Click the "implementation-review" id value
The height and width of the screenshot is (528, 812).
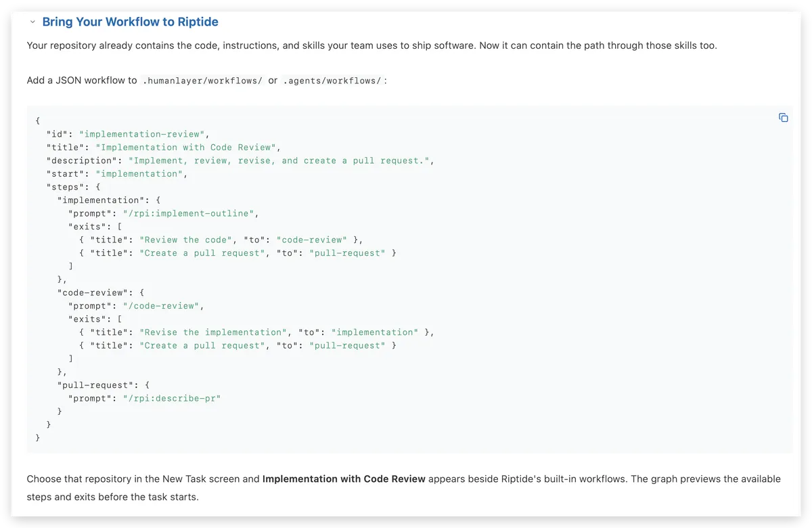(142, 134)
